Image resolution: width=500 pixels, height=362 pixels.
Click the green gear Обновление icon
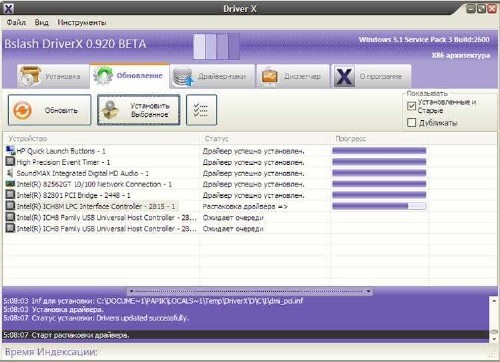(103, 76)
